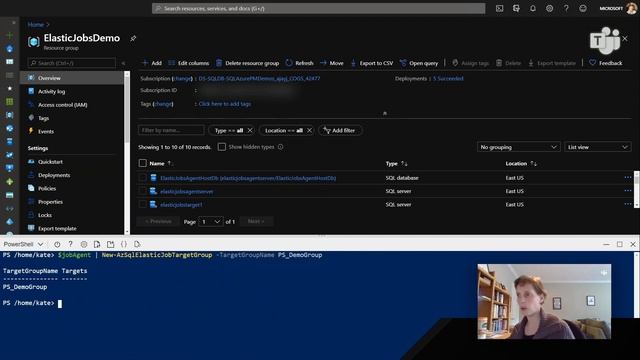The height and width of the screenshot is (360, 640).
Task: Remove the Location == all filter
Action: tap(309, 131)
